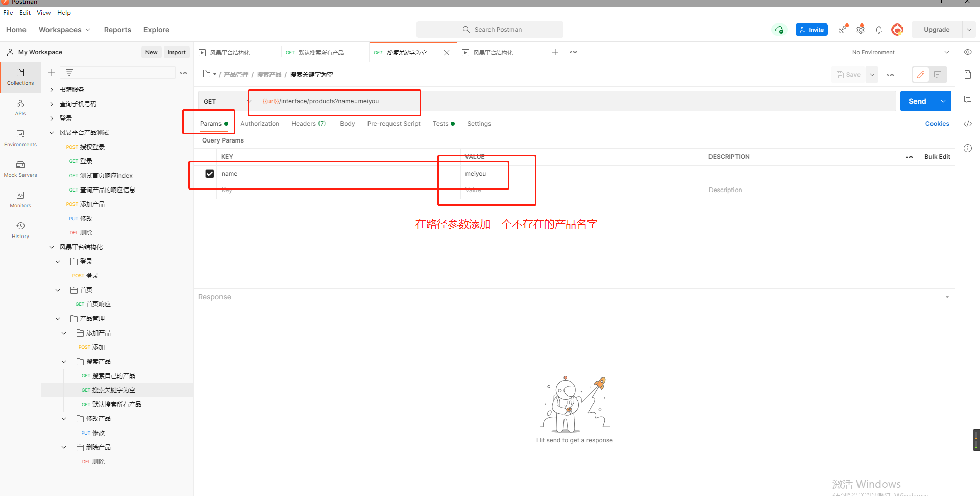Image resolution: width=980 pixels, height=496 pixels.
Task: Open the Monitors sidebar panel
Action: click(x=20, y=200)
